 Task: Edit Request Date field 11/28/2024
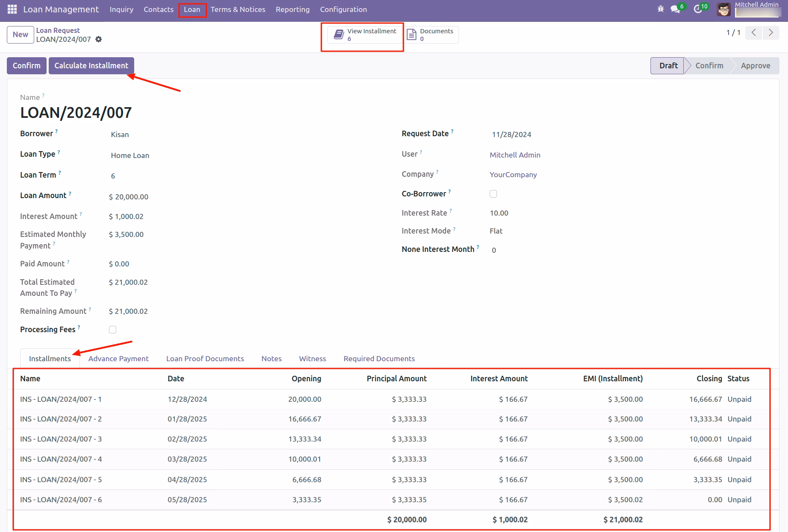[x=512, y=134]
